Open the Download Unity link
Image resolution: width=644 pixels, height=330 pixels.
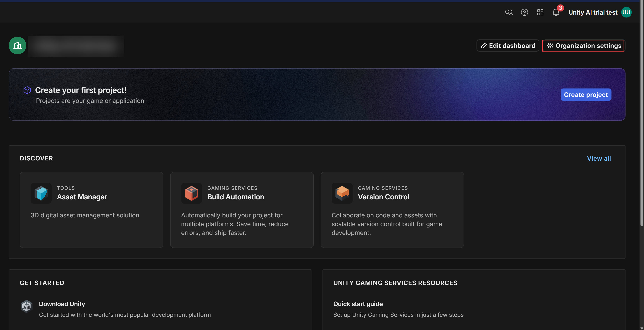pos(62,304)
